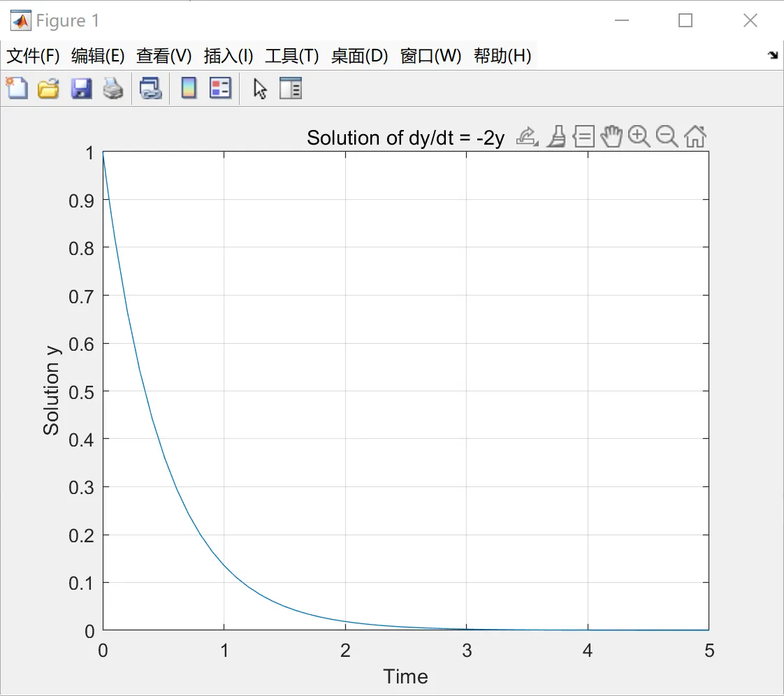The image size is (784, 696).
Task: Open the 编辑(E) menu
Action: pyautogui.click(x=98, y=55)
